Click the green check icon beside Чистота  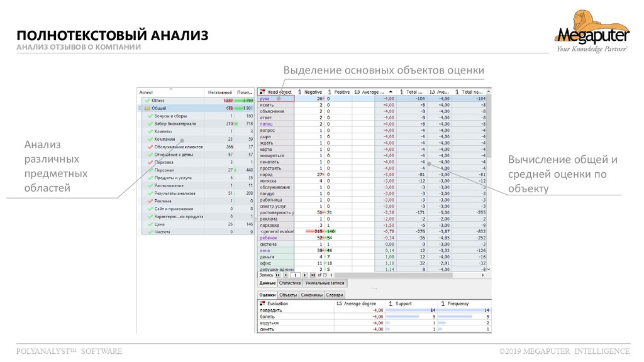(x=150, y=232)
